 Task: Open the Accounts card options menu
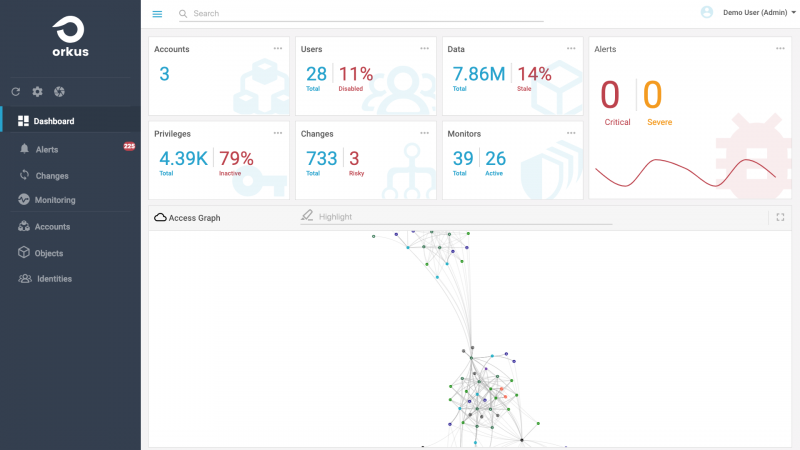click(278, 48)
